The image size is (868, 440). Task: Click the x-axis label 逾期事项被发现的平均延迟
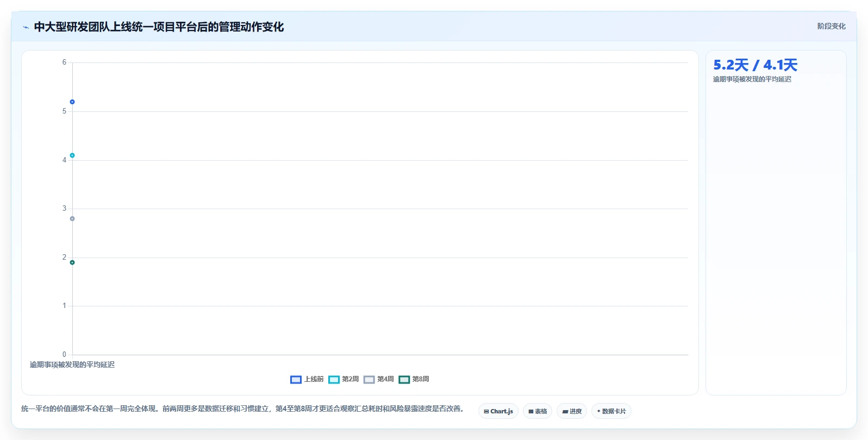click(72, 364)
